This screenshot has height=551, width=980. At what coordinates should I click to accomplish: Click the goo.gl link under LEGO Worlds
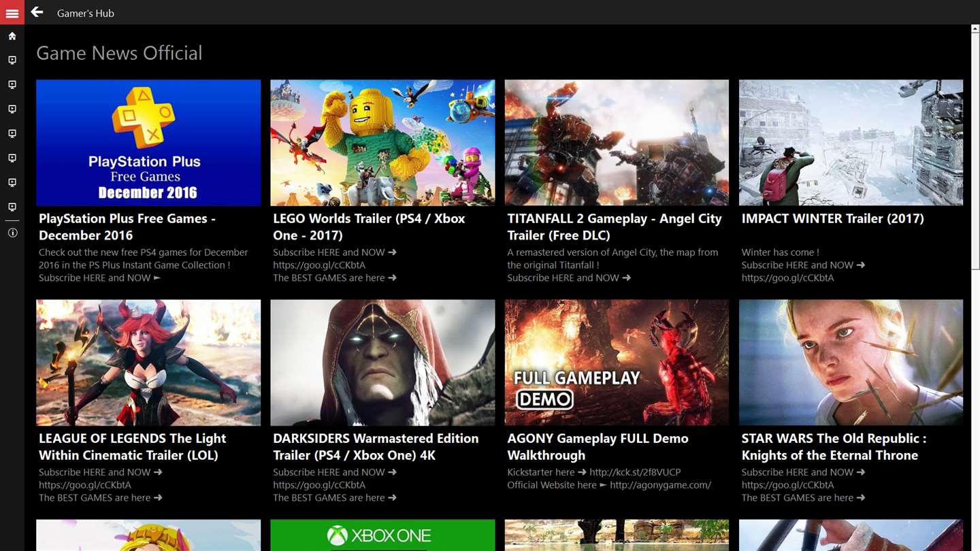pos(319,265)
